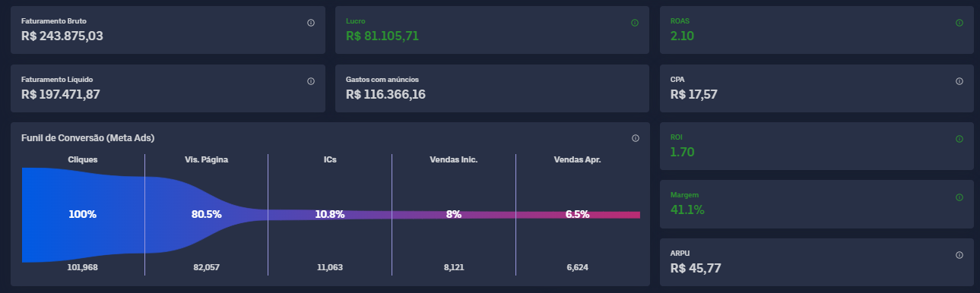Click the initiated sales count 8,121
The height and width of the screenshot is (293, 980).
pyautogui.click(x=453, y=268)
